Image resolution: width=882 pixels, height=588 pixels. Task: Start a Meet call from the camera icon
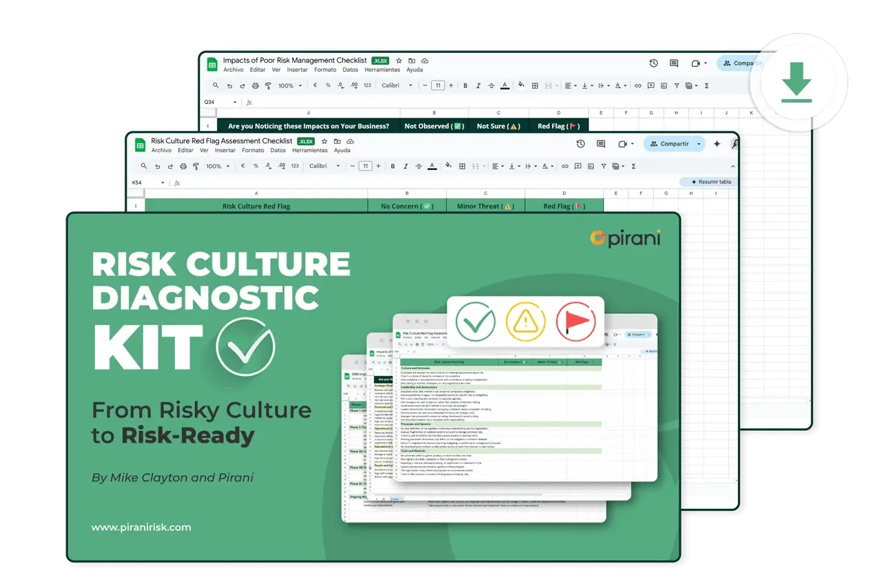coord(624,144)
